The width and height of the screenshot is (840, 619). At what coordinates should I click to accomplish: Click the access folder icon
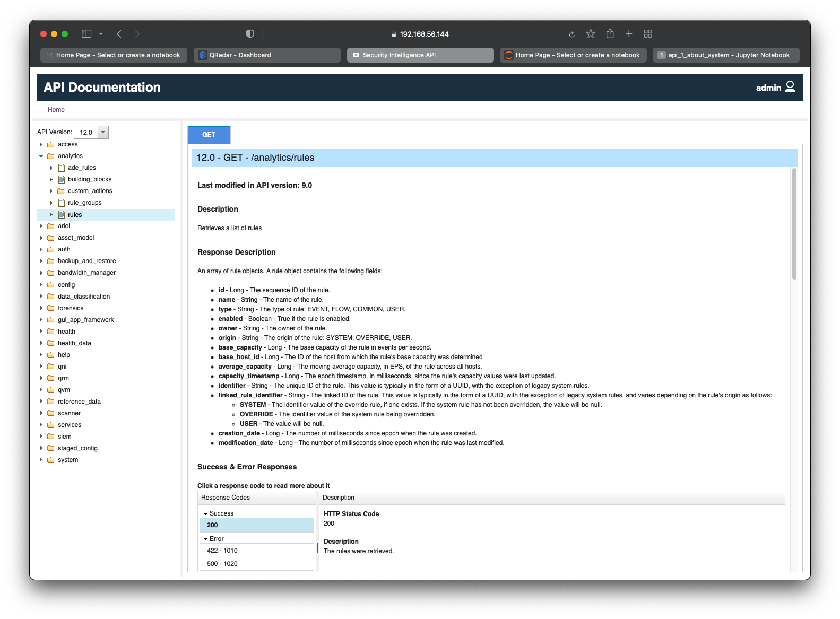pos(51,144)
